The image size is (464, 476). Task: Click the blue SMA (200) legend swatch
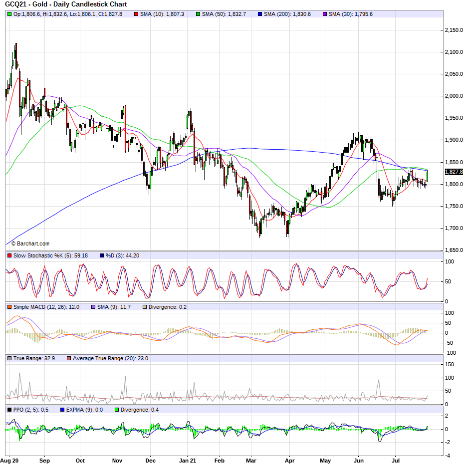[x=260, y=14]
